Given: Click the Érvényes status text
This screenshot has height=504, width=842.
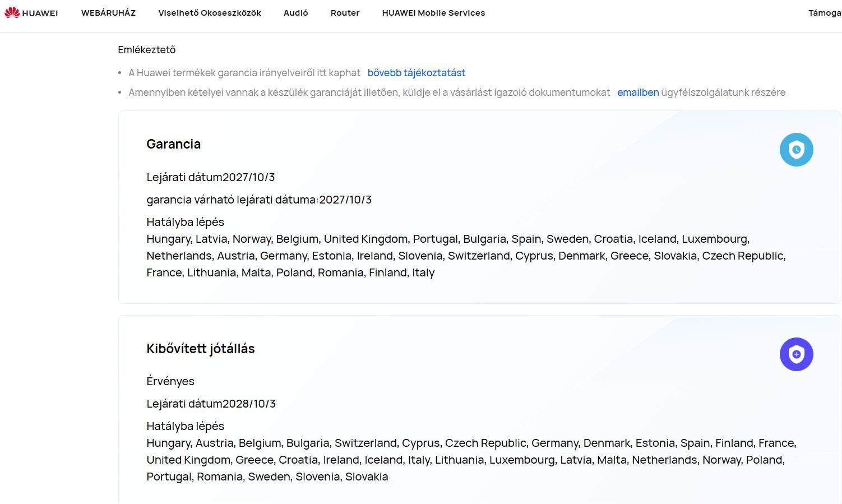Looking at the screenshot, I should [170, 381].
